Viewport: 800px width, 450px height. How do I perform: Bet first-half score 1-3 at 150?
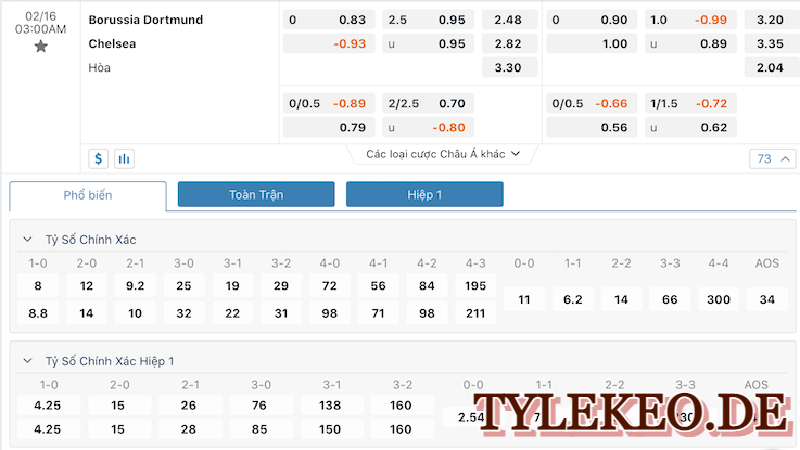click(330, 430)
